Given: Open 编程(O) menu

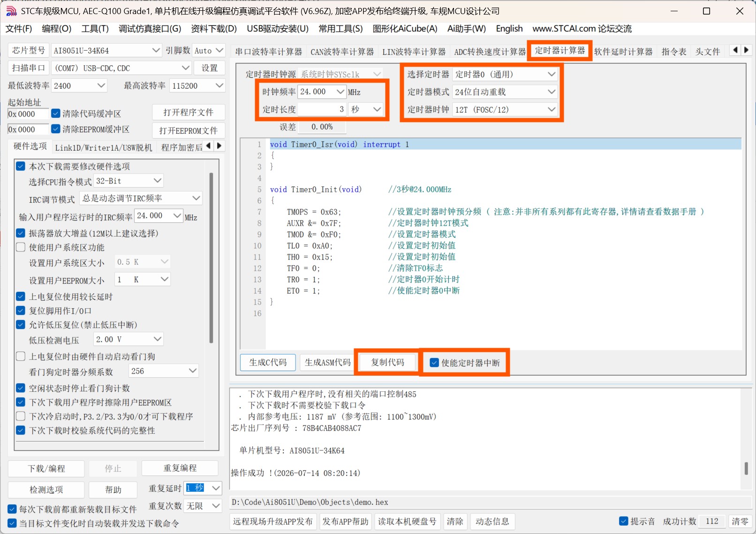Looking at the screenshot, I should click(56, 29).
